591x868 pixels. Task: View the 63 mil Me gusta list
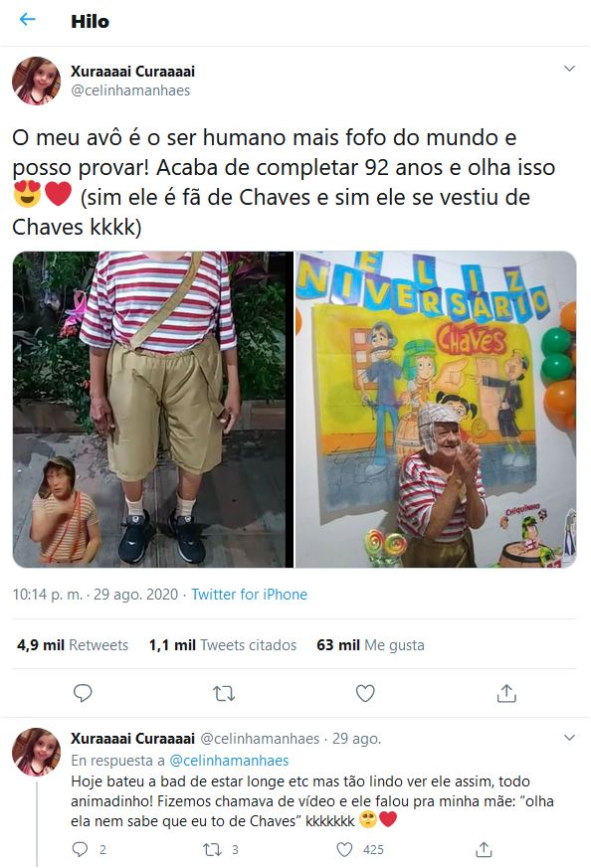pos(370,645)
